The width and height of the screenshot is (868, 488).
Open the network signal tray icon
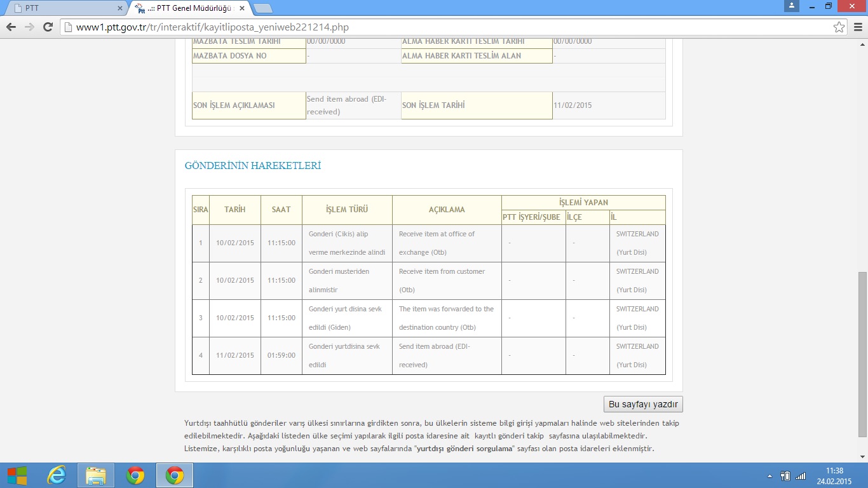click(801, 475)
